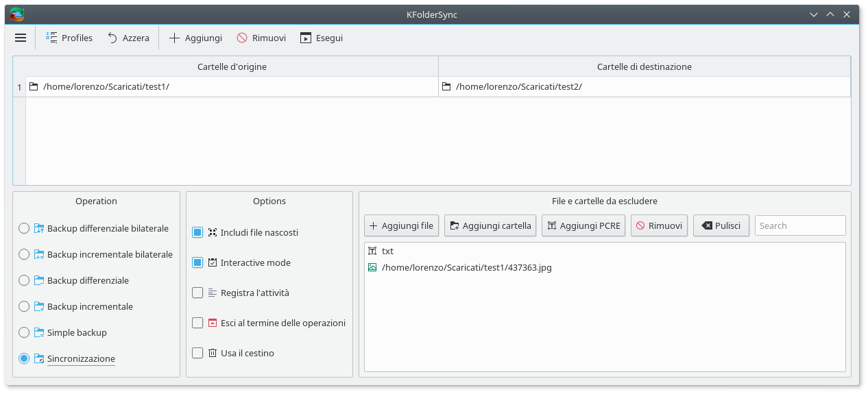
Task: Click the Pulisci button
Action: 721,225
